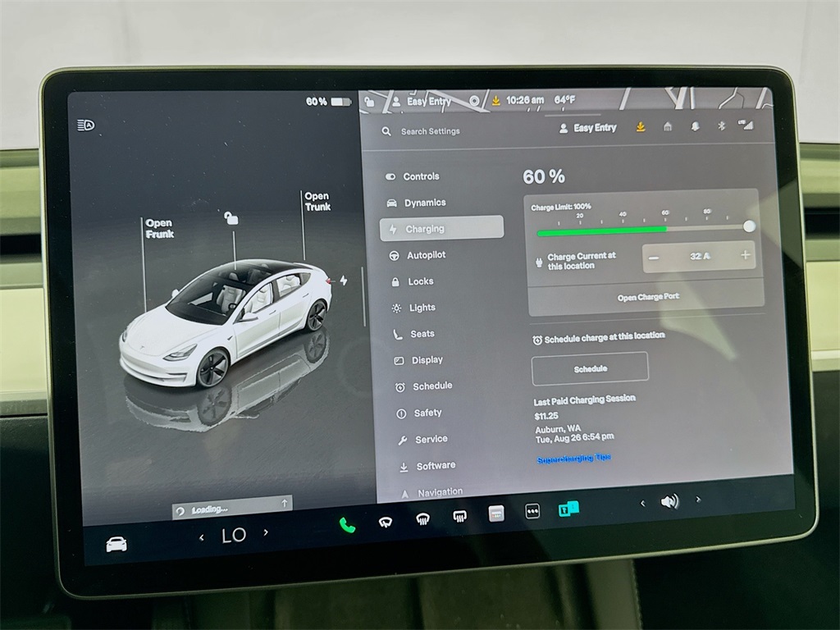Screen dimensions: 840x630
Task: Tap the clock icon beside Schedule charge
Action: 537,340
